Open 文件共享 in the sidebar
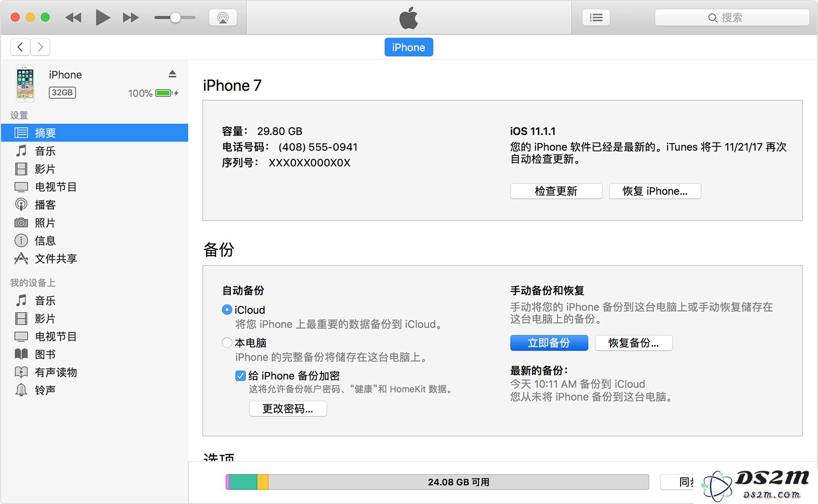This screenshot has width=818, height=504. [x=94, y=258]
